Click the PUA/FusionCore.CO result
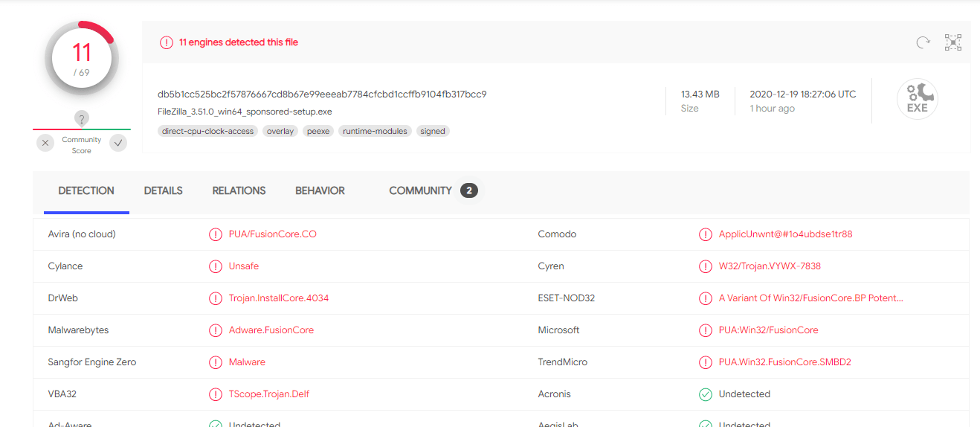 point(273,234)
